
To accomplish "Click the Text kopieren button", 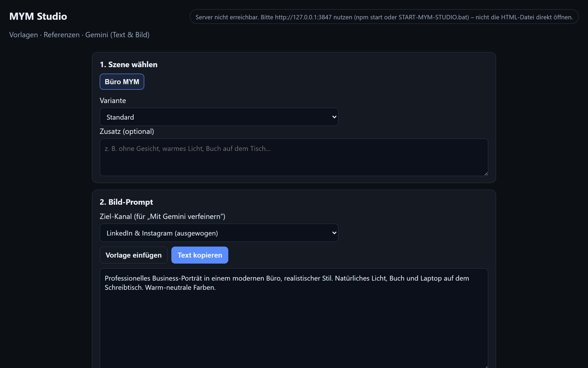I will (x=200, y=255).
